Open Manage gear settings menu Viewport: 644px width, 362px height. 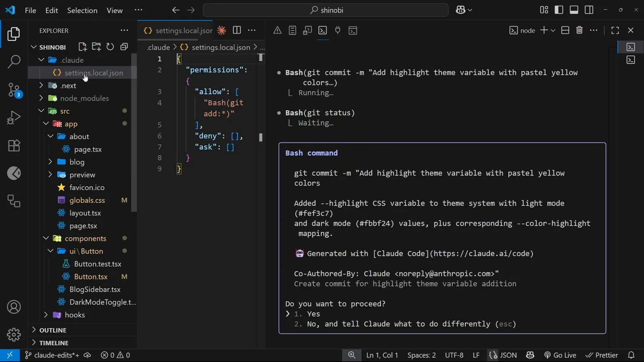click(x=14, y=334)
